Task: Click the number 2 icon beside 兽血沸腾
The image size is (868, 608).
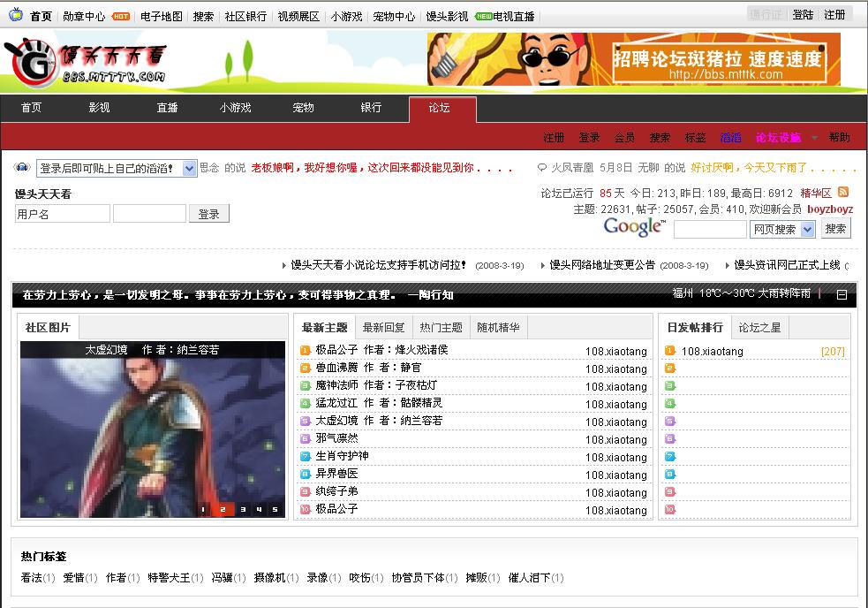Action: tap(305, 368)
